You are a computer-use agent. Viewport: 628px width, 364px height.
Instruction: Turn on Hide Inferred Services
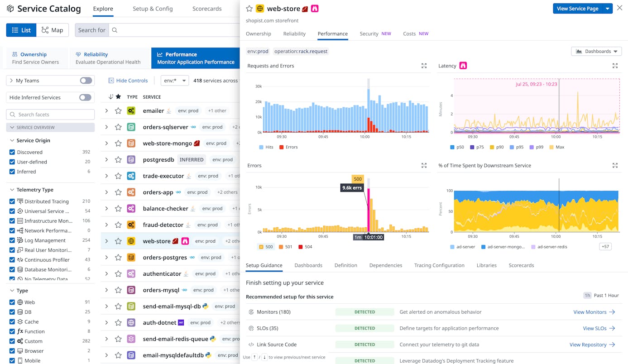(x=85, y=97)
